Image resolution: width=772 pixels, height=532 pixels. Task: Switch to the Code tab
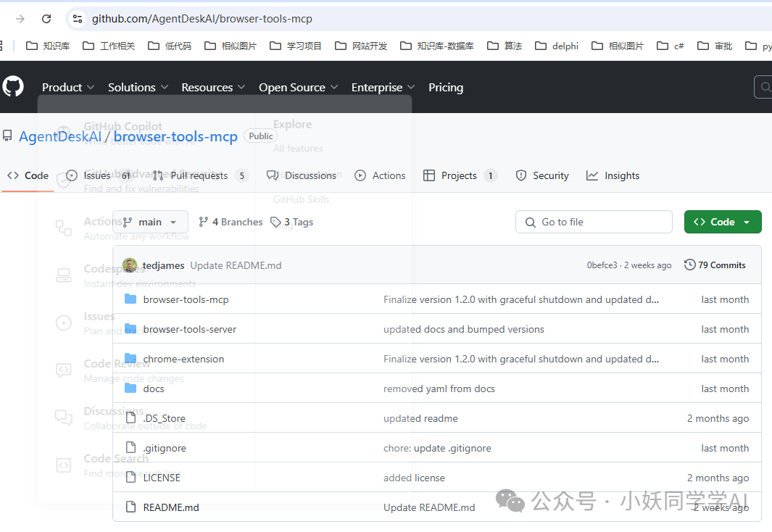(28, 175)
